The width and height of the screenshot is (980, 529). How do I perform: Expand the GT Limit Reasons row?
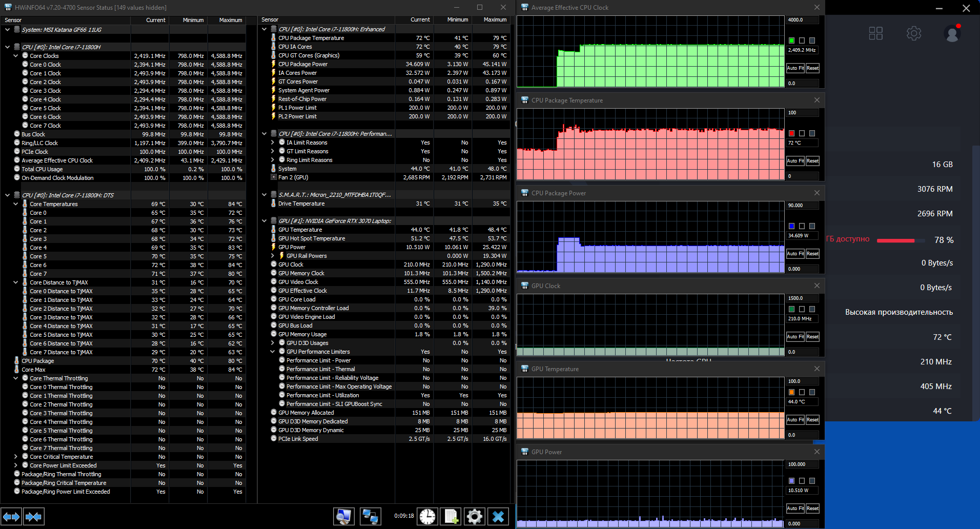273,151
